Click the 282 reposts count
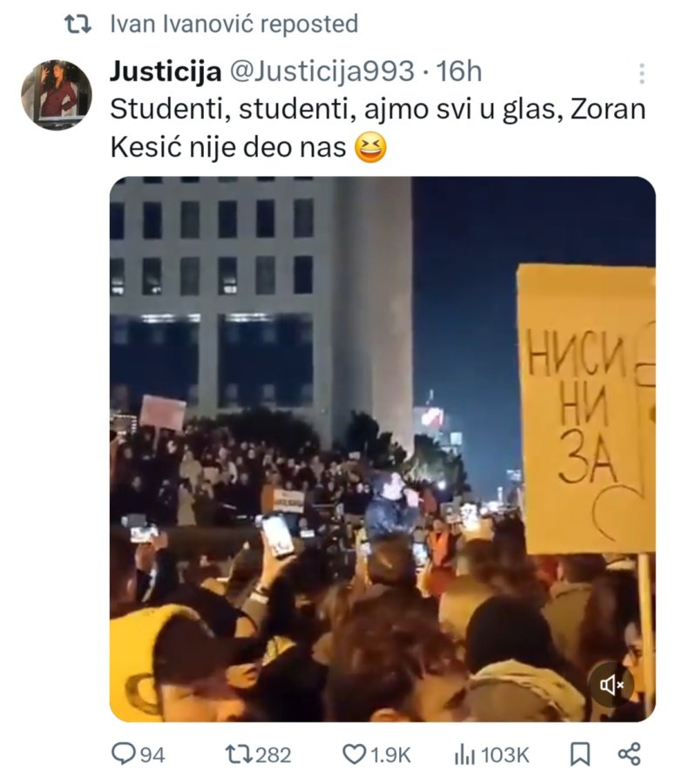This screenshot has height=784, width=677. click(273, 755)
